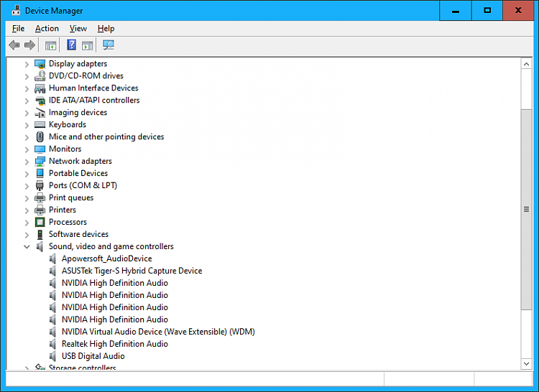This screenshot has height=392, width=539.
Task: Click the Print queues printer icon
Action: (40, 197)
